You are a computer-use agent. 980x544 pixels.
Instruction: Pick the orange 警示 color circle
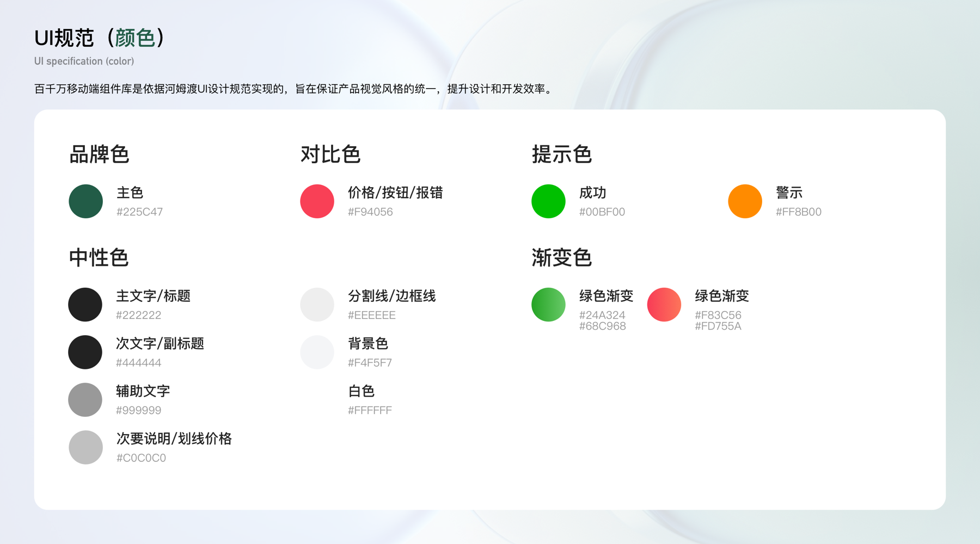click(745, 201)
